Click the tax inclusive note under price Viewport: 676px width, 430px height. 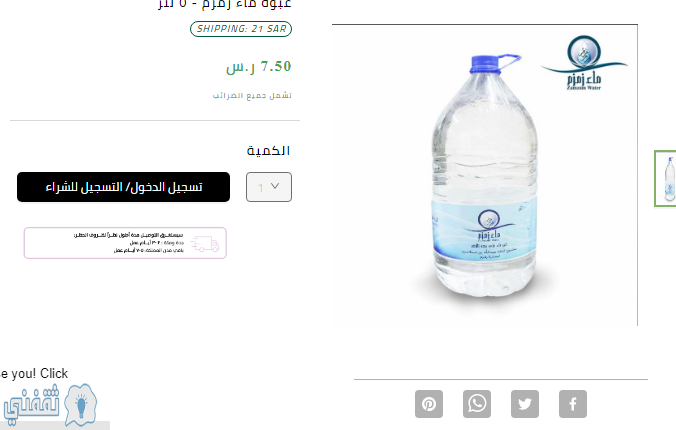tap(252, 95)
